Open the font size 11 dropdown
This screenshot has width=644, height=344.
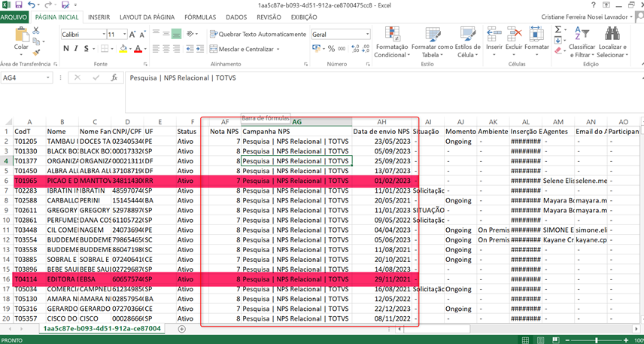tap(124, 35)
